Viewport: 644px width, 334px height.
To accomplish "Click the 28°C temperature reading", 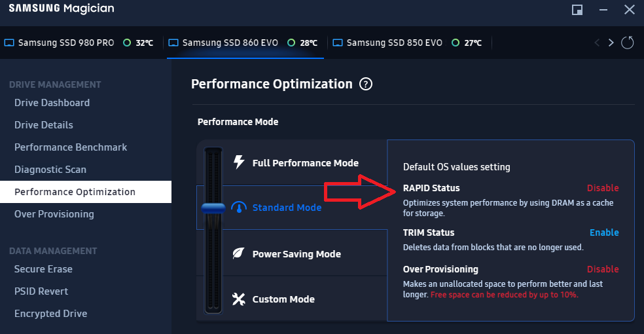I will click(308, 43).
